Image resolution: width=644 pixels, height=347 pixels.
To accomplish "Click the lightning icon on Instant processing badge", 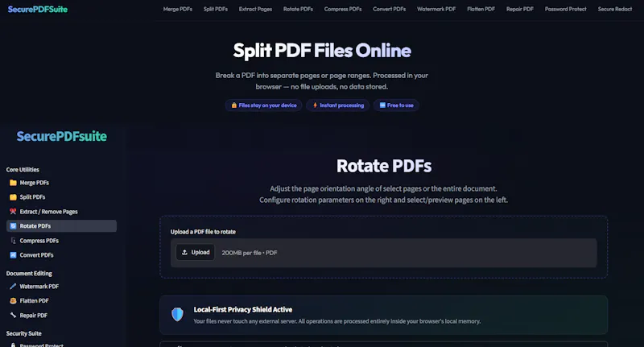I will (315, 105).
